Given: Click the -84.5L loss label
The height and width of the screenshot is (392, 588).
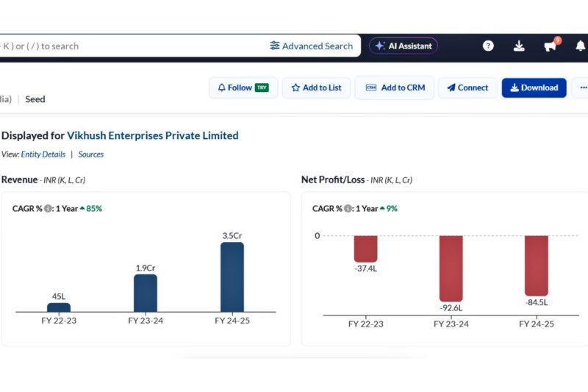Looking at the screenshot, I should click(537, 302).
